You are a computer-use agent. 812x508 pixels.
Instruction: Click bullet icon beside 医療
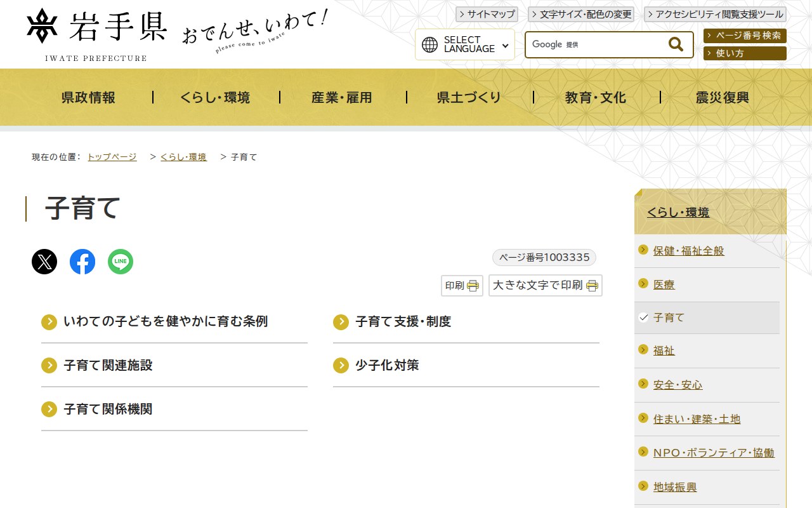click(643, 283)
